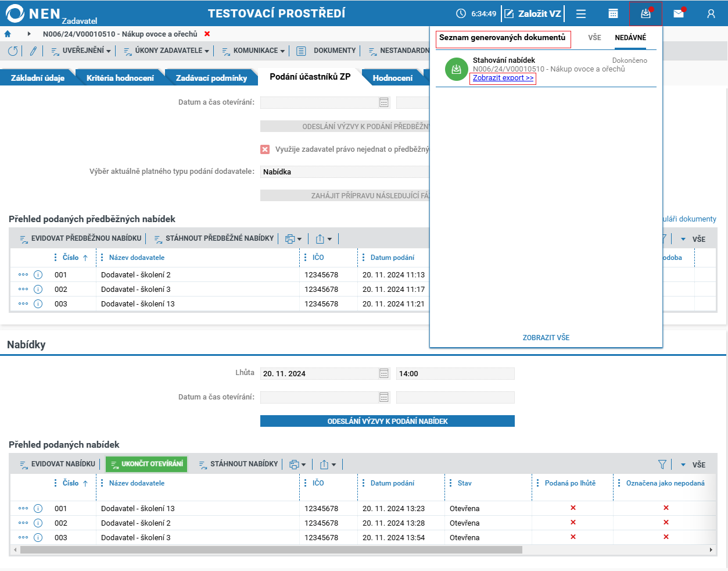Open the calendar grid icon in header
Viewport: 728px width, 571px height.
tap(613, 13)
